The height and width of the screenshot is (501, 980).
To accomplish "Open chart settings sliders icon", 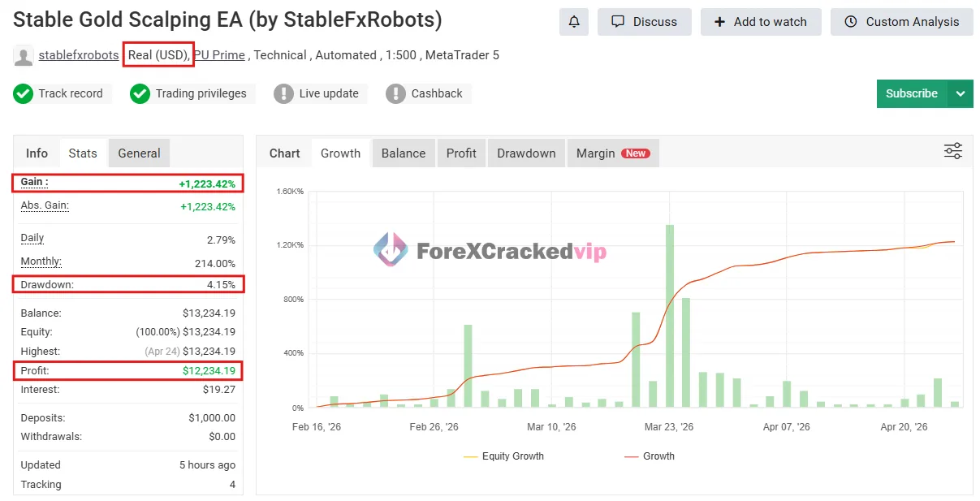I will tap(952, 151).
